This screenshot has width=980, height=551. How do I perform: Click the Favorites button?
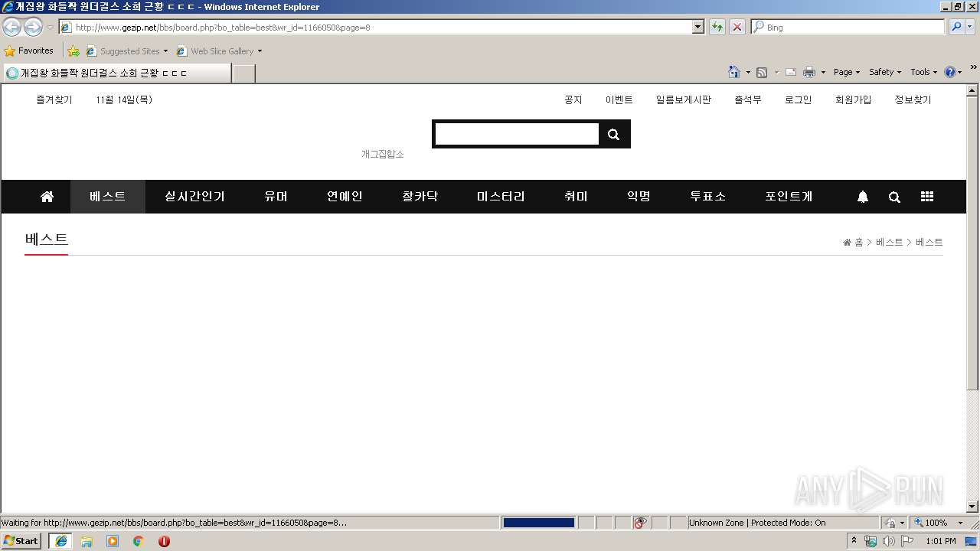(29, 51)
